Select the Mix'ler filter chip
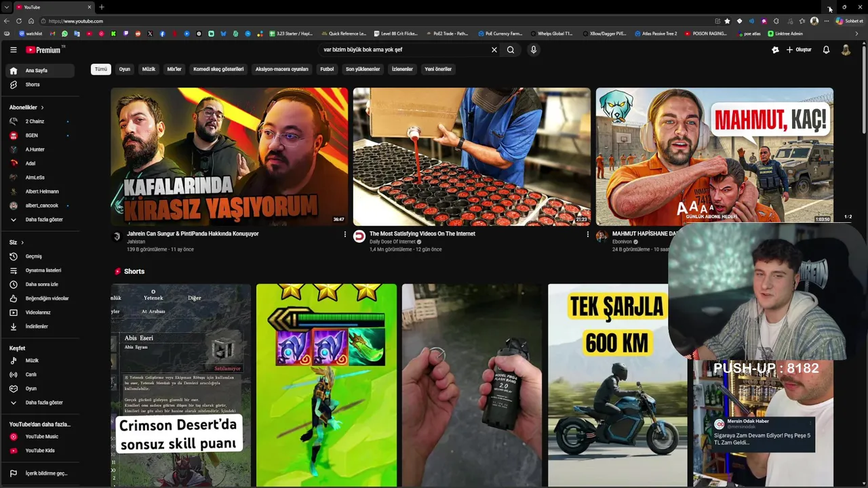The image size is (868, 488). point(174,69)
